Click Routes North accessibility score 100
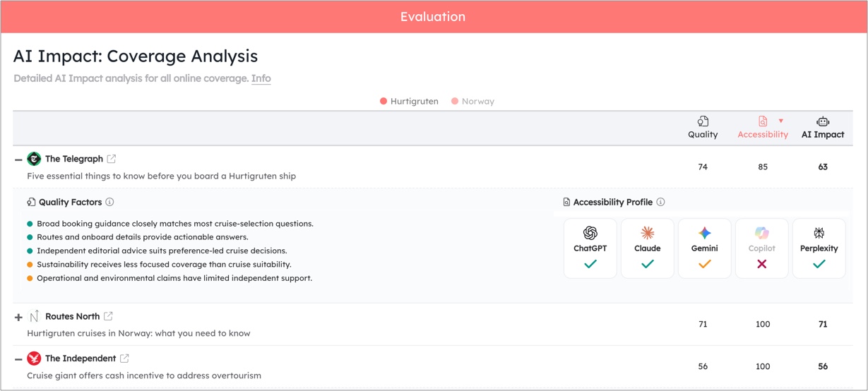Image resolution: width=868 pixels, height=391 pixels. (x=763, y=325)
